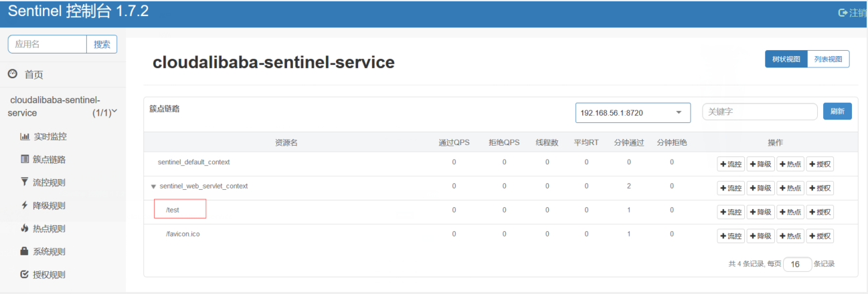This screenshot has height=294, width=868.
Task: Add 降级 rule for /favicon.ico
Action: (760, 236)
